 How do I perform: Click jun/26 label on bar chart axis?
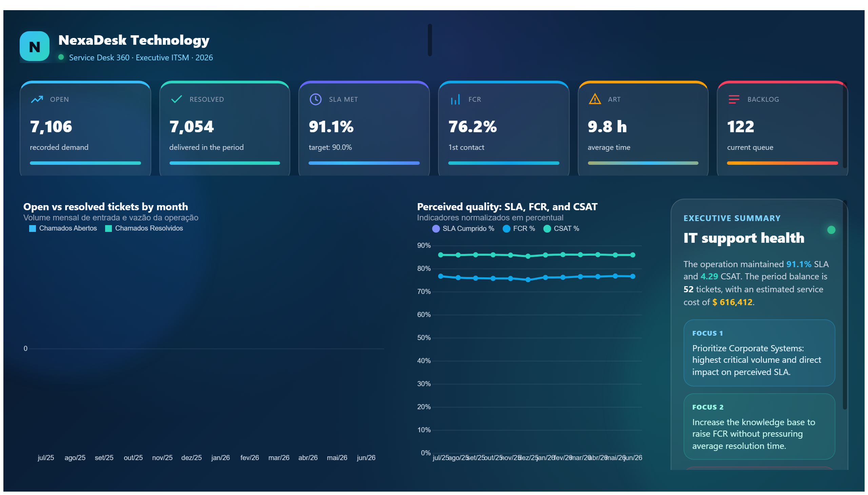pos(366,458)
